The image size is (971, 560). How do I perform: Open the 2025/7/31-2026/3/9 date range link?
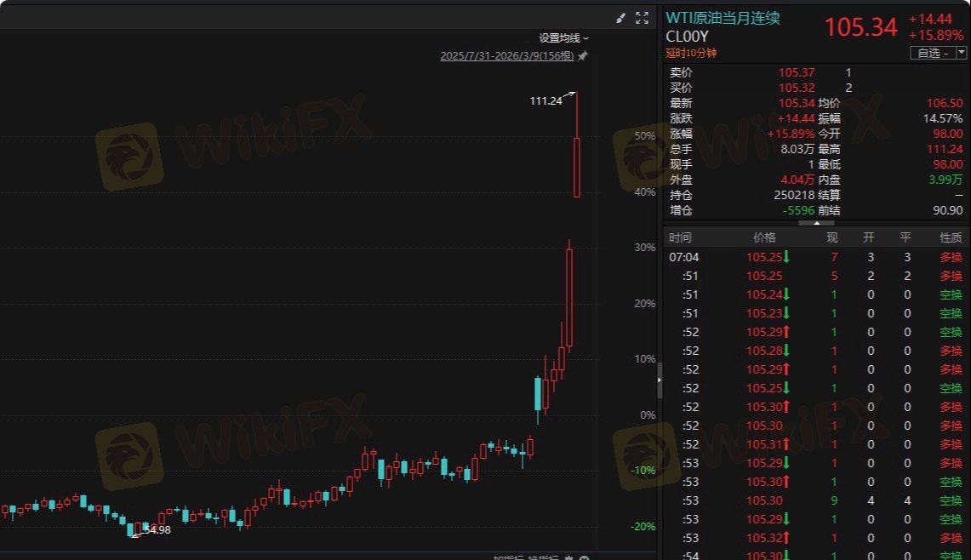(507, 56)
